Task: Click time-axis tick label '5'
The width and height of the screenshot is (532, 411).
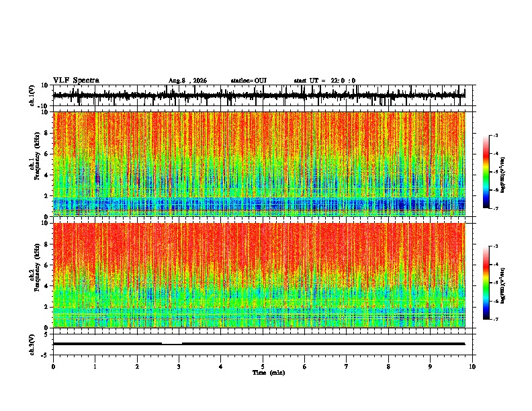Action: [x=263, y=367]
